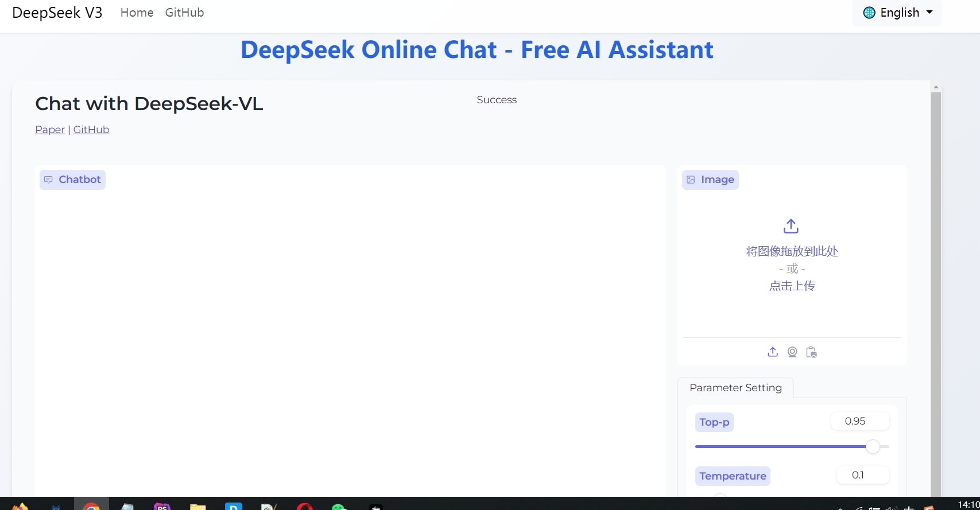This screenshot has height=510, width=980.
Task: Select the webcam capture icon
Action: click(792, 352)
